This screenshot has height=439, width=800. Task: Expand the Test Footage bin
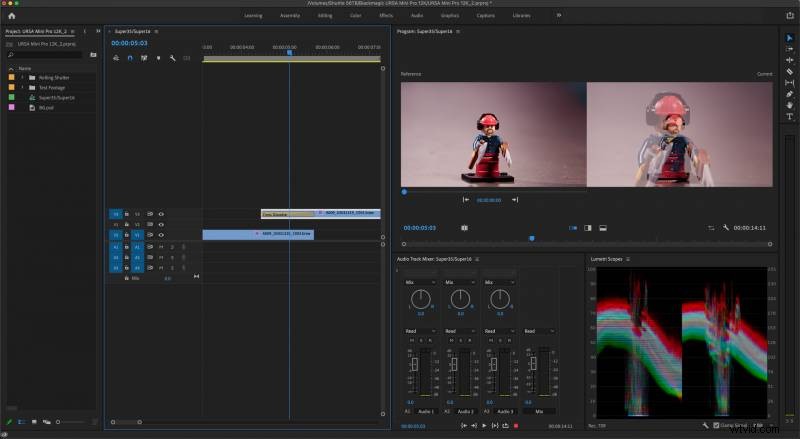pyautogui.click(x=22, y=87)
